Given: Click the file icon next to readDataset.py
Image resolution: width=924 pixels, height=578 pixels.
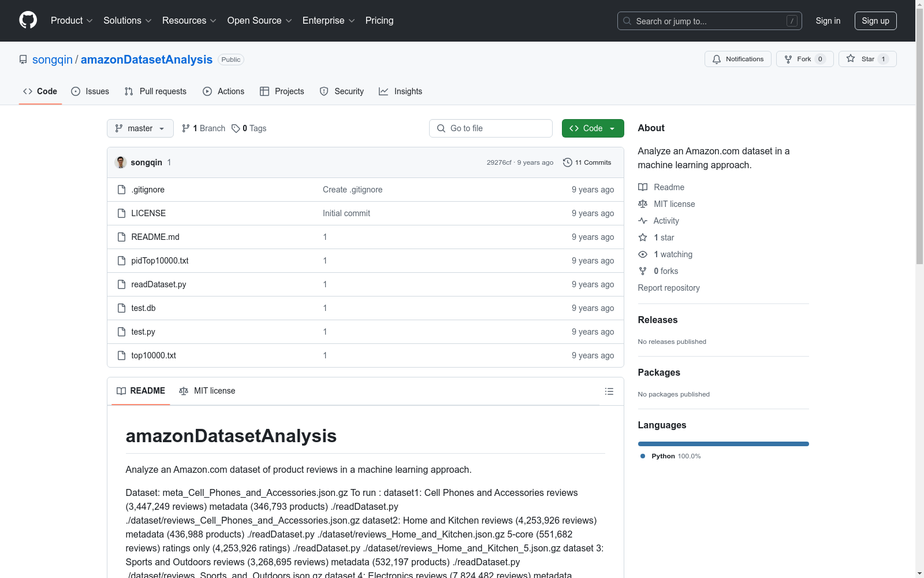Looking at the screenshot, I should pyautogui.click(x=121, y=284).
